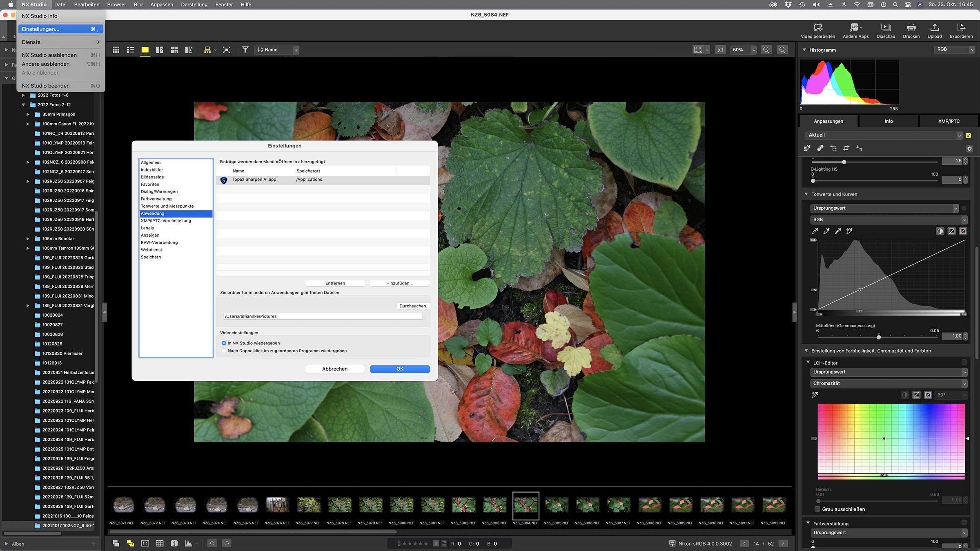Viewport: 980px width, 551px height.
Task: Expand the Alben section
Action: [6, 544]
